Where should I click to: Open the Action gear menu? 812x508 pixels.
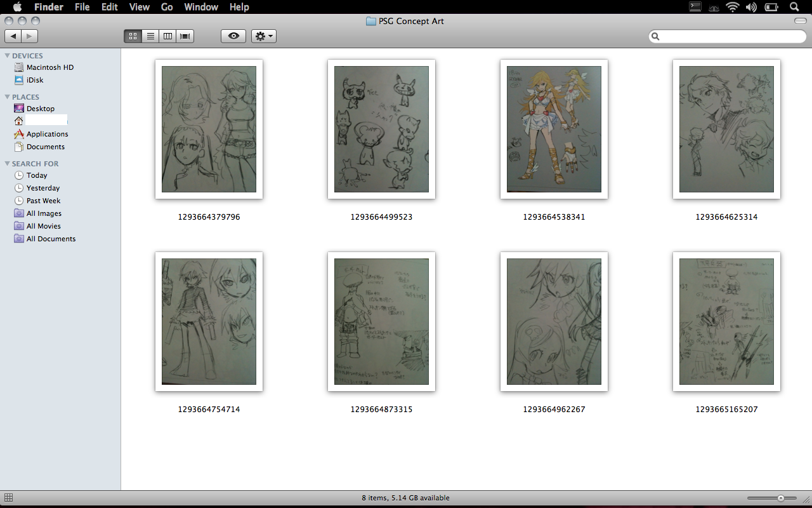(x=264, y=36)
